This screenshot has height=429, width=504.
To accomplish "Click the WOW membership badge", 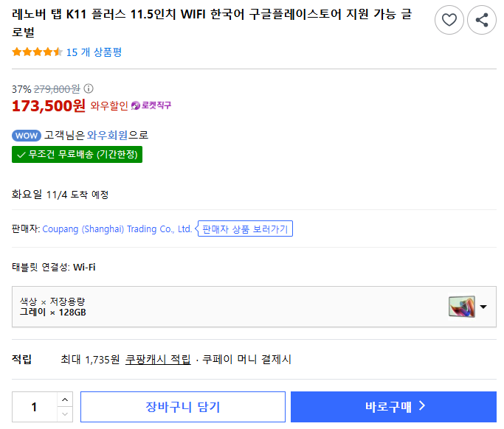I will [27, 136].
